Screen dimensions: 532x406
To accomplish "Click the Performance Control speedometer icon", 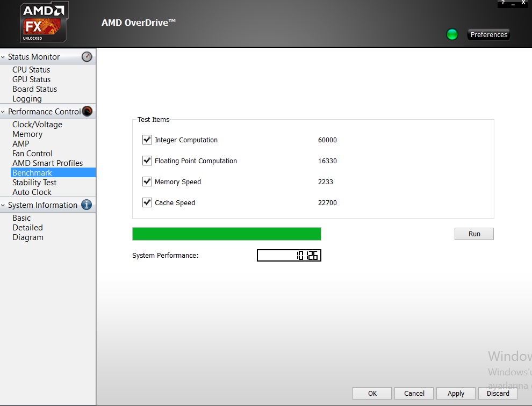I will pos(87,111).
